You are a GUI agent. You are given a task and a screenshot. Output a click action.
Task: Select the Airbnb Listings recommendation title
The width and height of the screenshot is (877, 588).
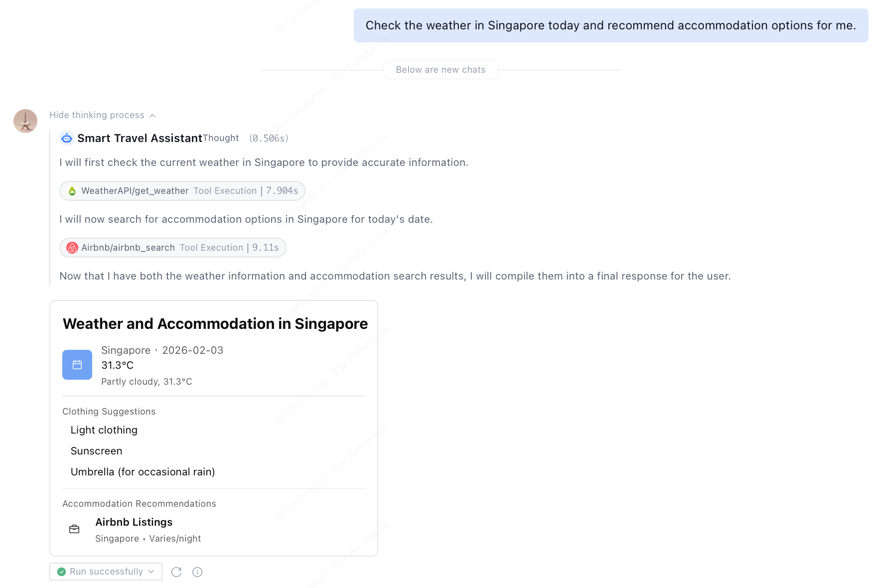pos(134,522)
